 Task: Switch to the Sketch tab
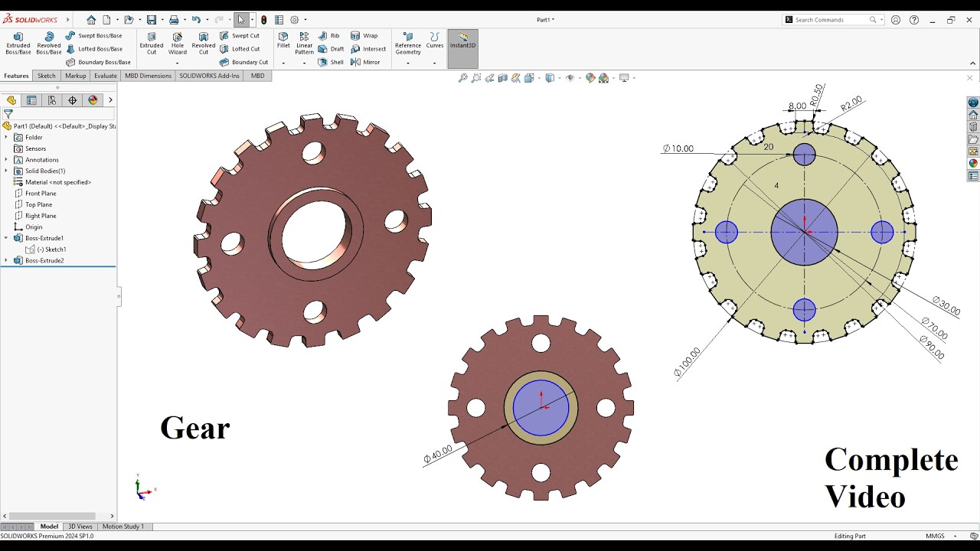47,76
